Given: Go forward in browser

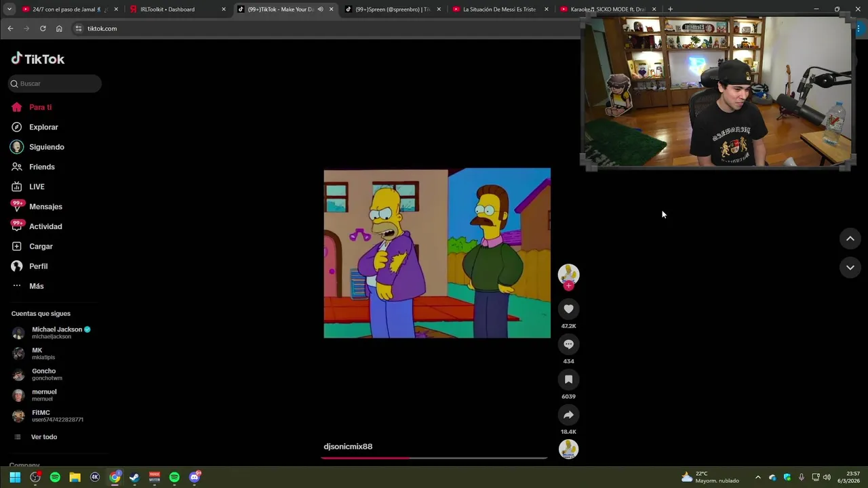Looking at the screenshot, I should tap(26, 28).
